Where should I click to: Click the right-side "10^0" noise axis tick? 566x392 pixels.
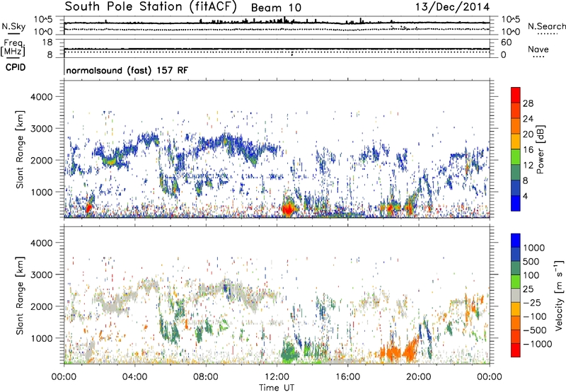coord(510,32)
